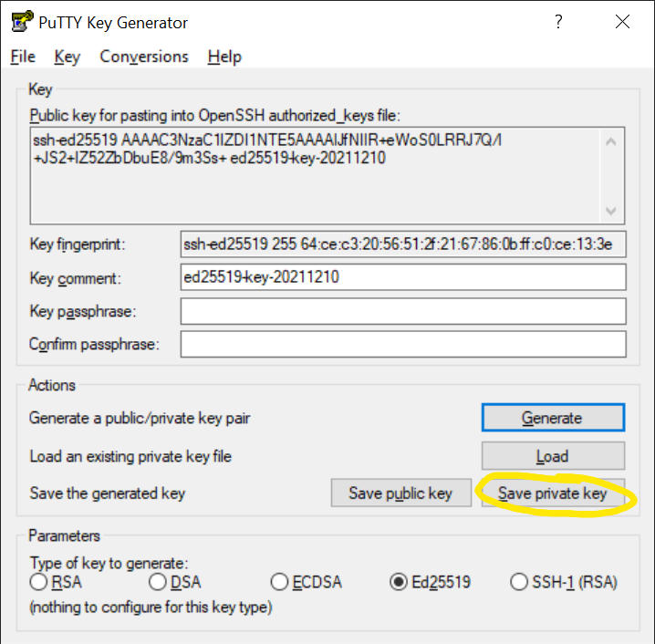Click the public key box scroll down arrow
This screenshot has width=655, height=644.
pos(612,211)
